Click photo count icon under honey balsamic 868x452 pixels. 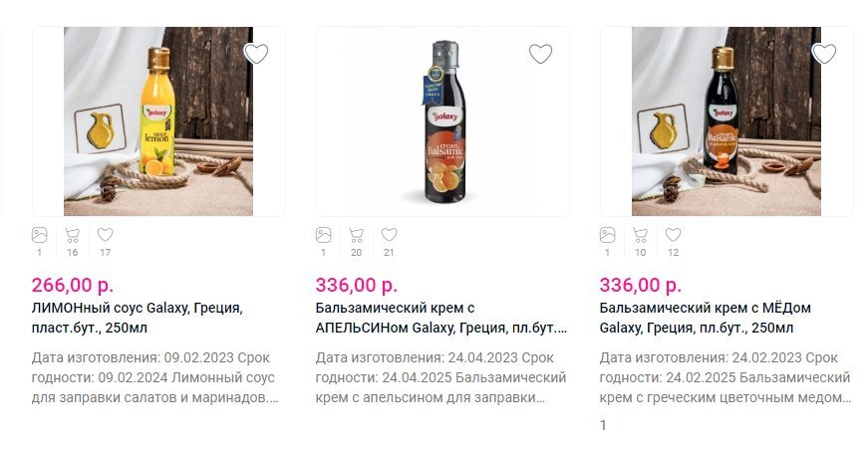(608, 236)
